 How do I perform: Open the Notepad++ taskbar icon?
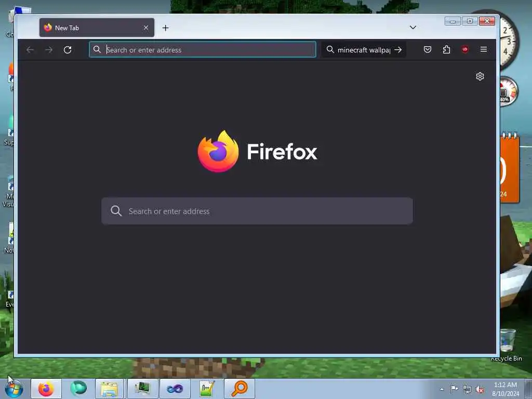[207, 389]
